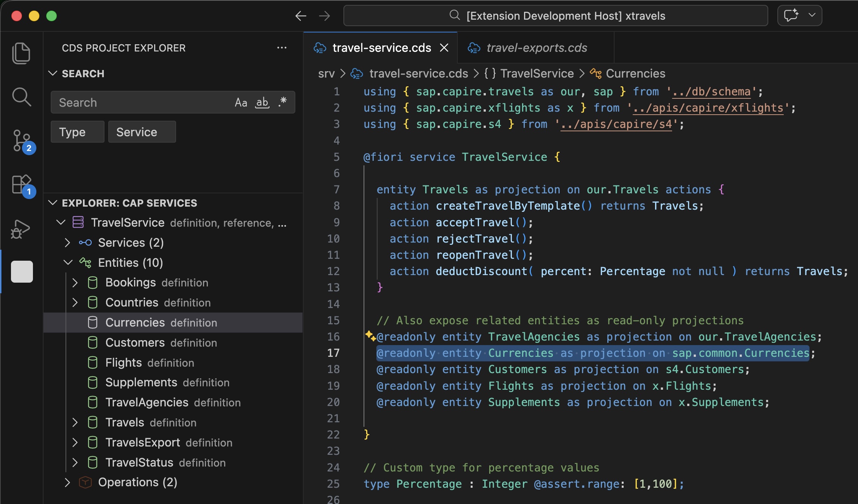The height and width of the screenshot is (504, 858).
Task: Expand the Services (2) tree node
Action: [68, 243]
